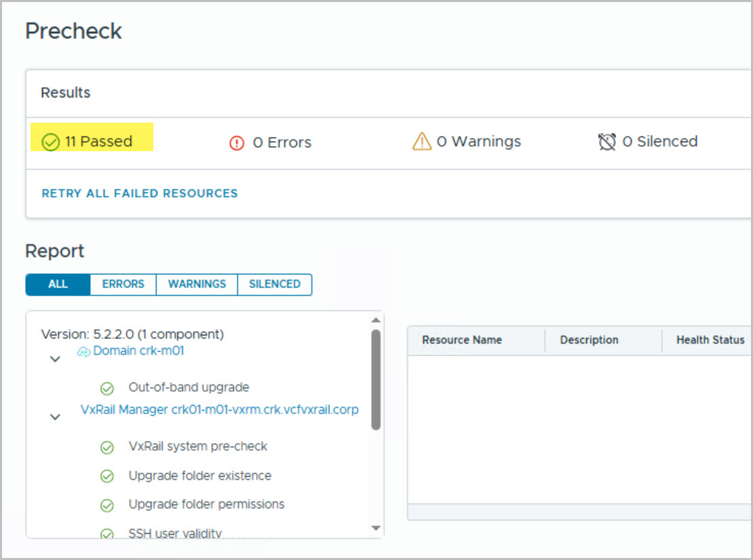Click Upgrade folder permissions status checkmark
The height and width of the screenshot is (560, 753).
[x=107, y=505]
